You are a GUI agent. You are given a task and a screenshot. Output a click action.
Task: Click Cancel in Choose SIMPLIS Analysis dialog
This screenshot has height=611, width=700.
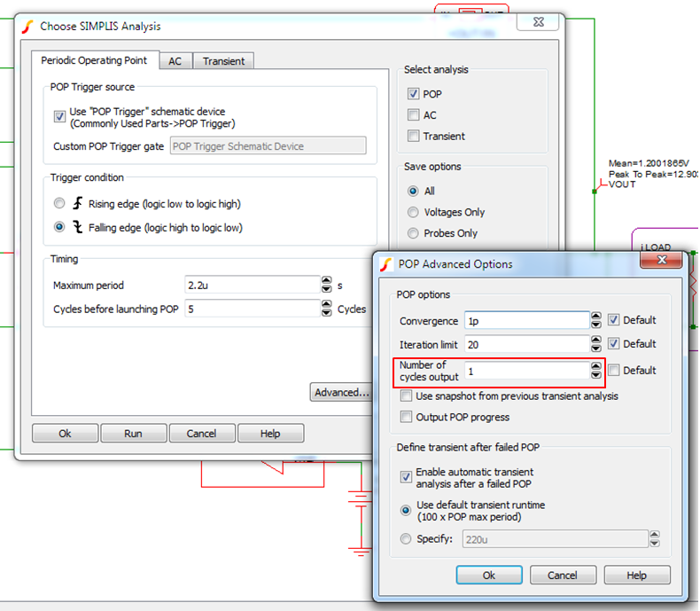(202, 434)
